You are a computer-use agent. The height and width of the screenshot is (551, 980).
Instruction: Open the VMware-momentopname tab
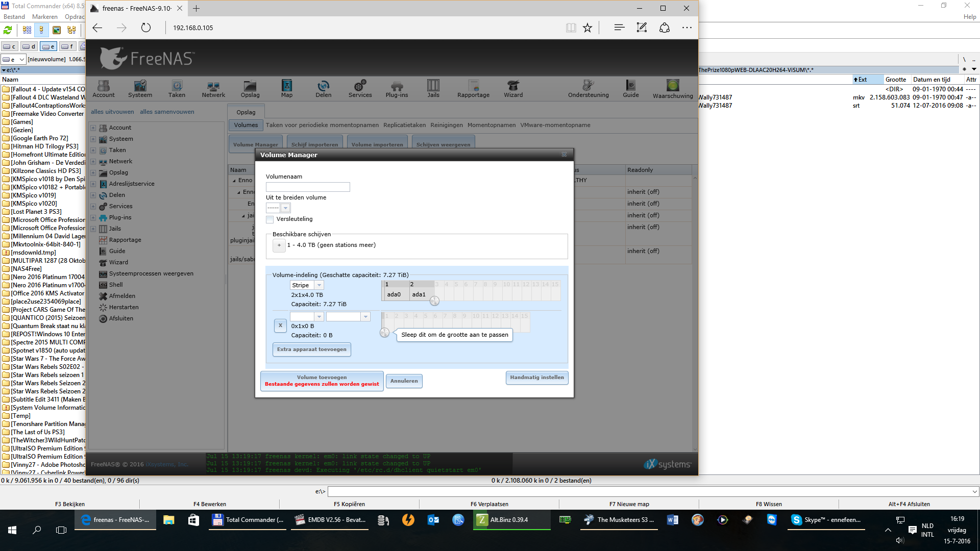(555, 125)
